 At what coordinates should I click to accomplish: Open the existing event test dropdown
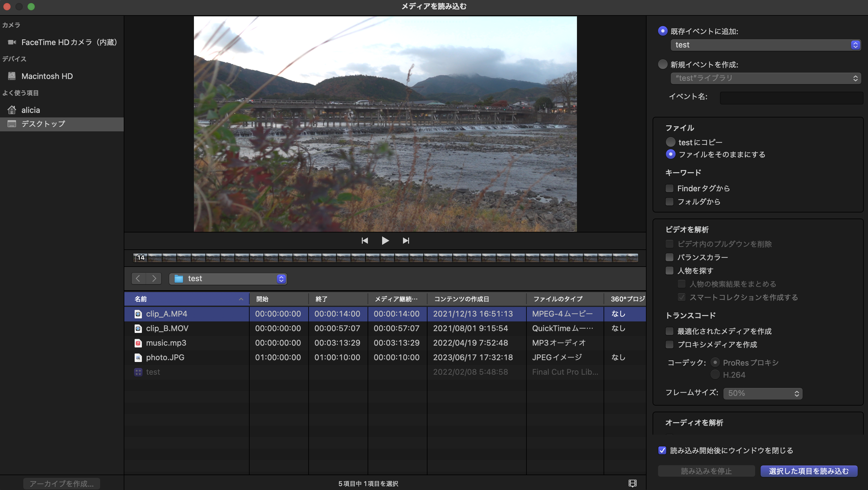765,45
